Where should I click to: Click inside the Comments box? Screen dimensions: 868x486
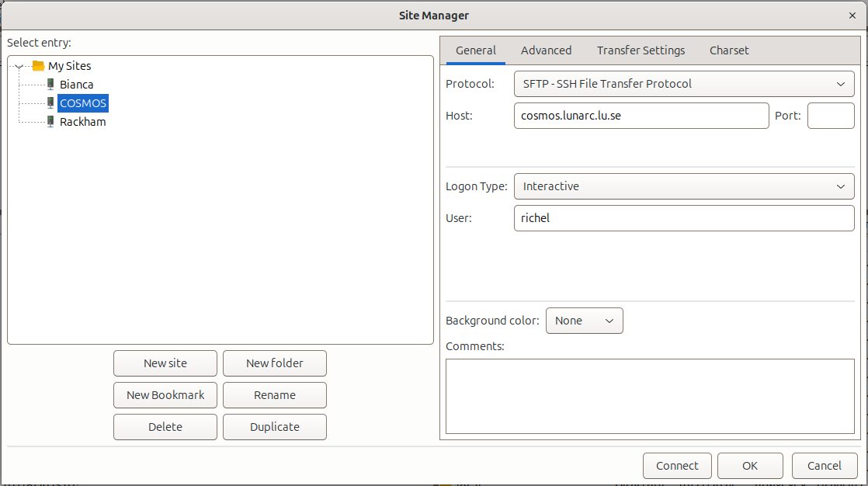pos(649,396)
